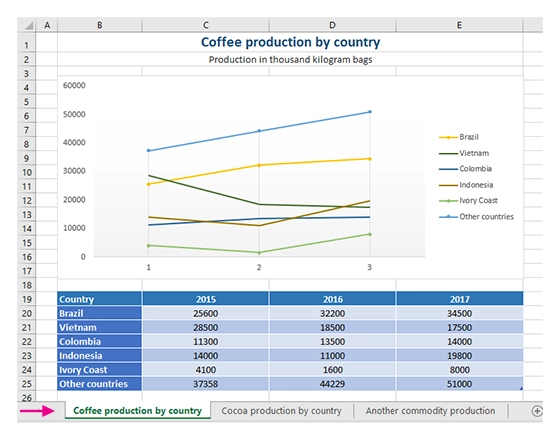The height and width of the screenshot is (440, 560).
Task: Click the Colombia legend entry
Action: [465, 169]
